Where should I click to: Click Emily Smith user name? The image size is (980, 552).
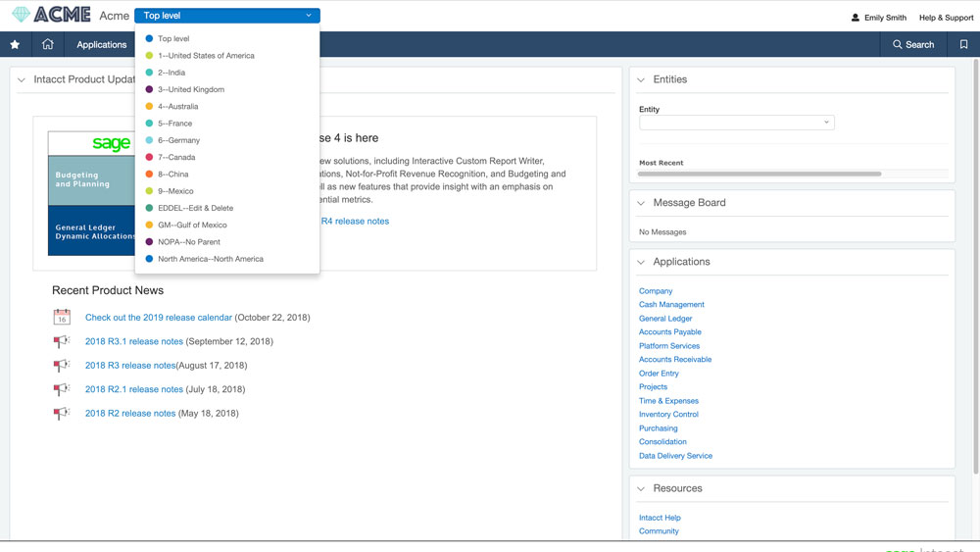885,18
